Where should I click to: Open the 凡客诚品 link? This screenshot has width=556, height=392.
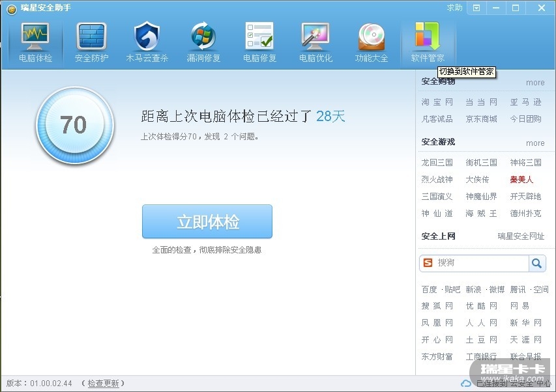pos(437,119)
